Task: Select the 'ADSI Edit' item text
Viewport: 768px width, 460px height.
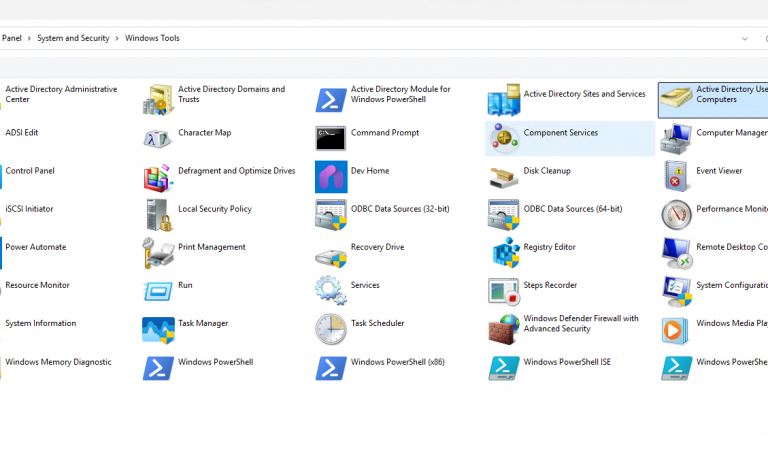Action: [22, 132]
